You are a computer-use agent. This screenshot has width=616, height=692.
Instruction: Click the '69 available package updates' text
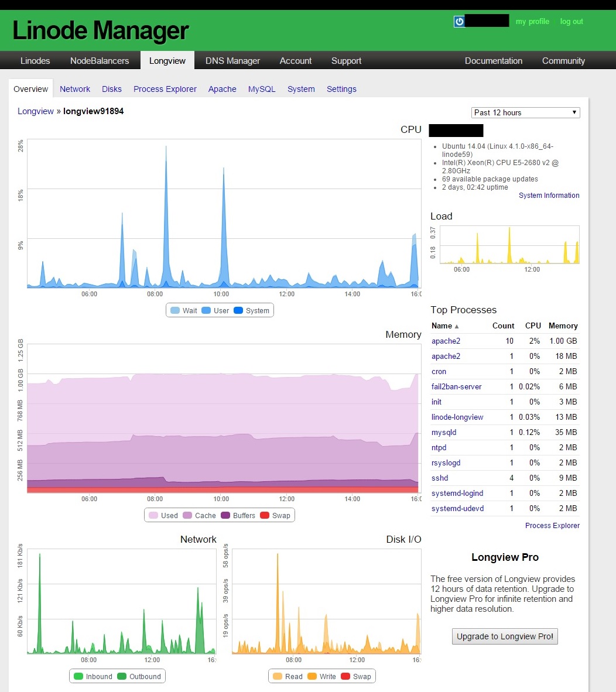point(490,179)
